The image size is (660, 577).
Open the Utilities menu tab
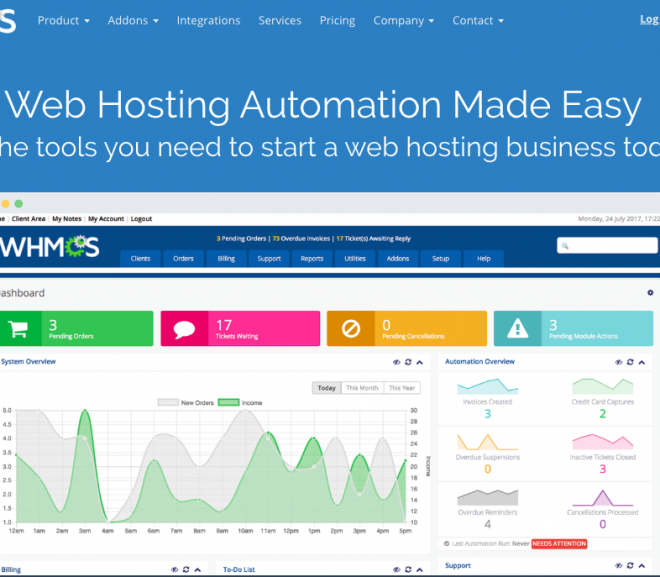tap(355, 258)
